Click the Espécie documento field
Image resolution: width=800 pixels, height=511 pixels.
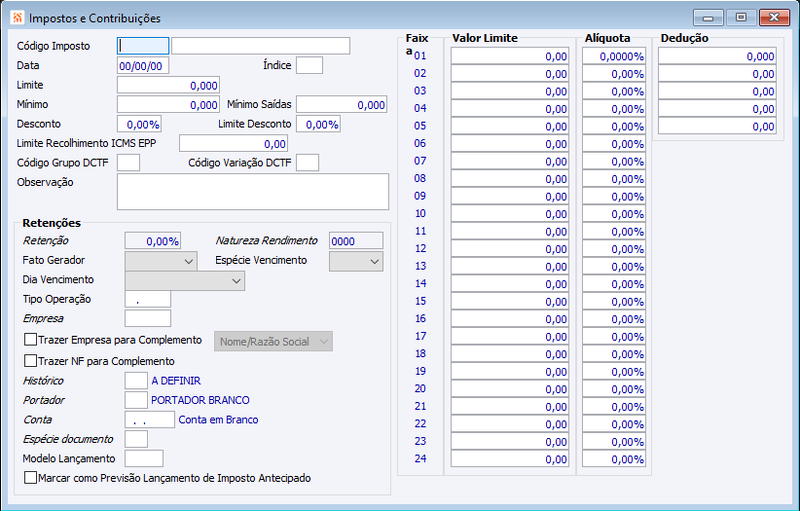[x=136, y=439]
